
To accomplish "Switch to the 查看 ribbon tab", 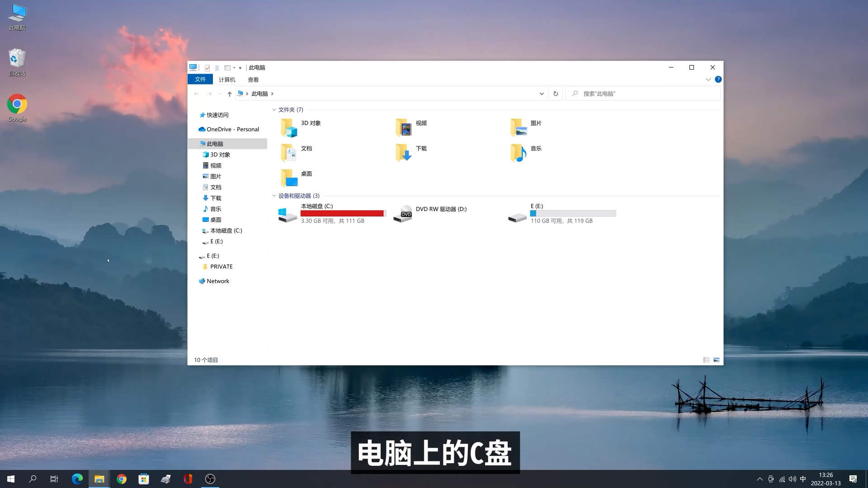I will 254,80.
